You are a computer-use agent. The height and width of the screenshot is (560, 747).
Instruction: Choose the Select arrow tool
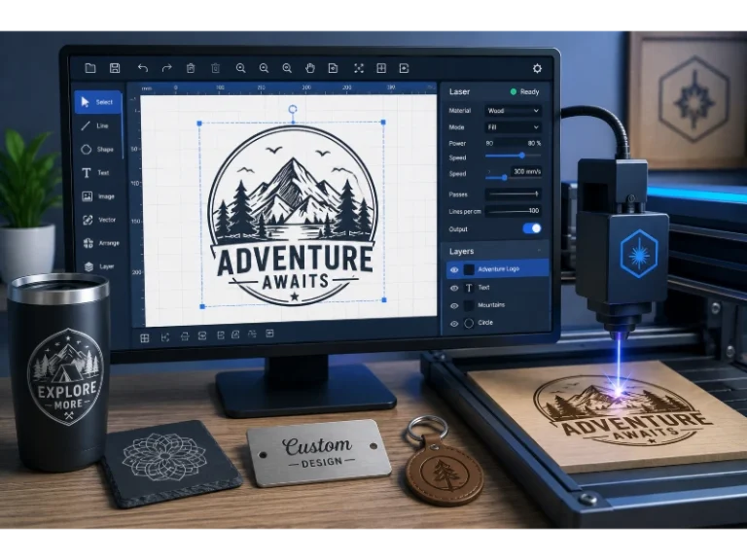tap(98, 102)
